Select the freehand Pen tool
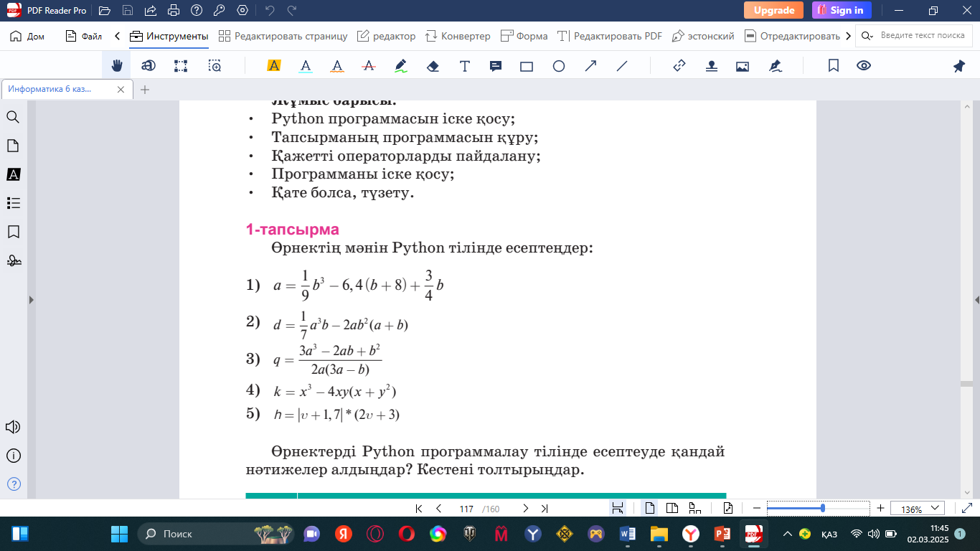This screenshot has width=980, height=551. tap(401, 66)
